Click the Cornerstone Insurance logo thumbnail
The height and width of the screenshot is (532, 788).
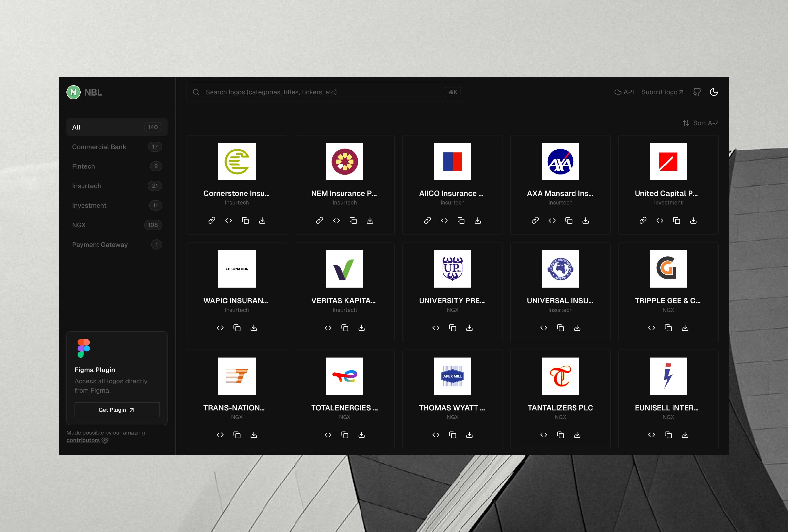(237, 162)
